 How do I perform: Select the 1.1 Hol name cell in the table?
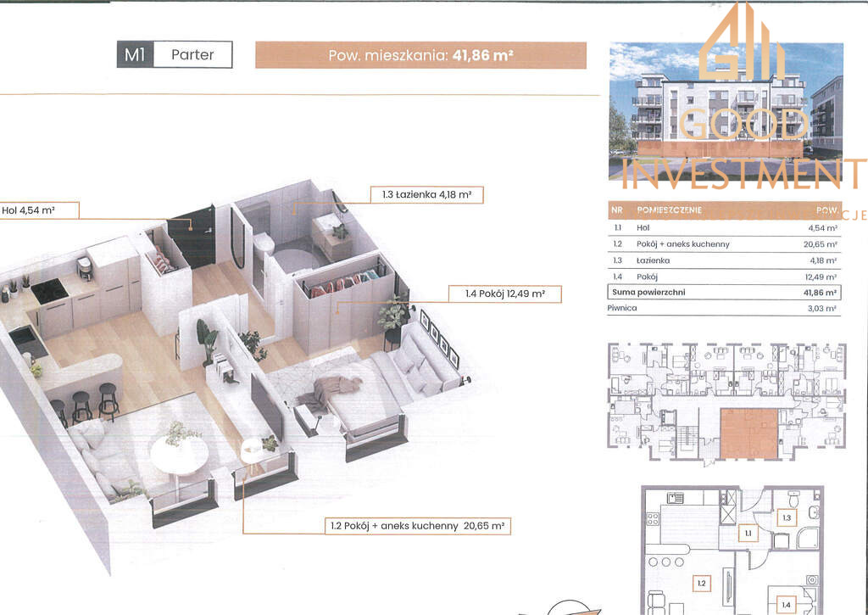point(643,227)
